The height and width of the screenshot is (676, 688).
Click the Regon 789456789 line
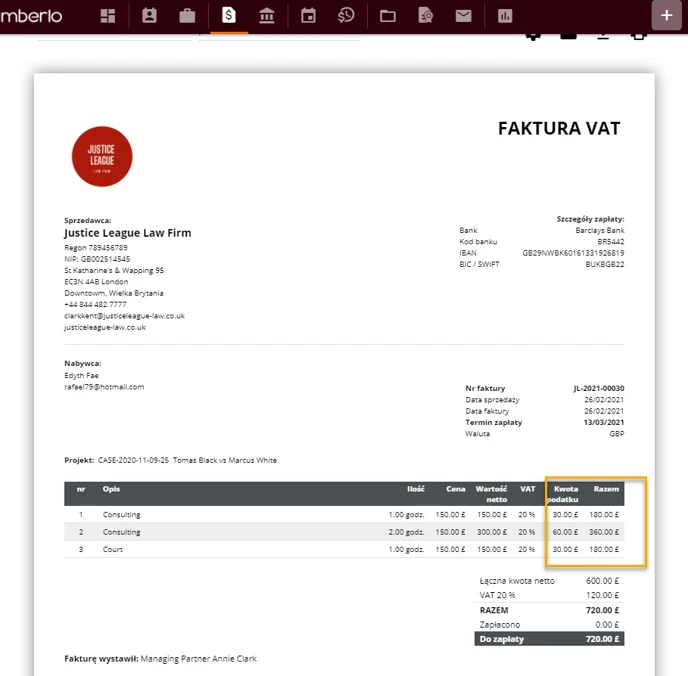(96, 248)
